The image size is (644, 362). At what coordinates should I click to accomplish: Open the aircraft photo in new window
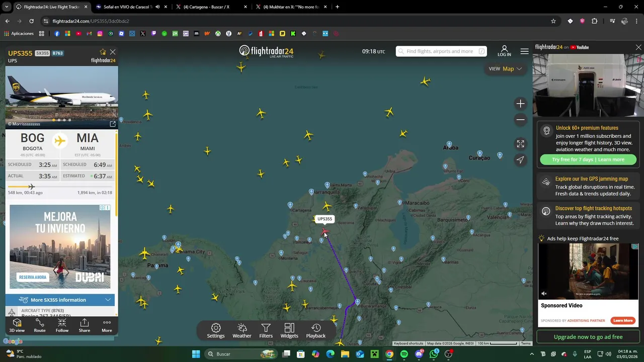[113, 124]
